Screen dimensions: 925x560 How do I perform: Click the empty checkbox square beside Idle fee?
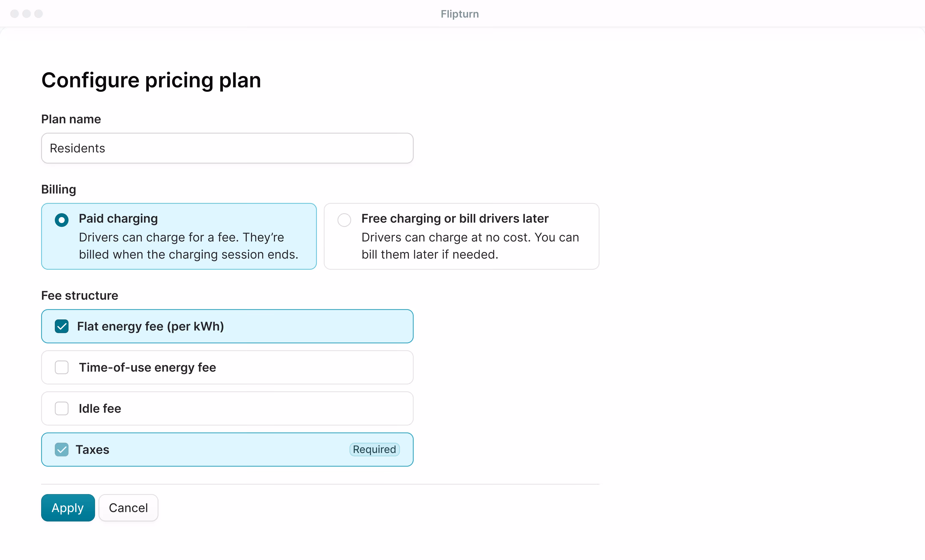tap(62, 408)
